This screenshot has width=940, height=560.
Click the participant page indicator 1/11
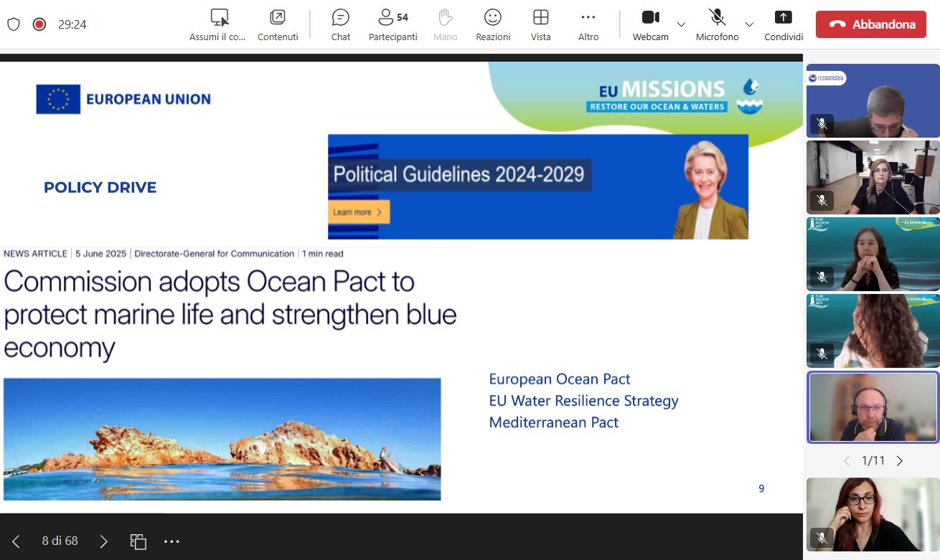point(873,461)
